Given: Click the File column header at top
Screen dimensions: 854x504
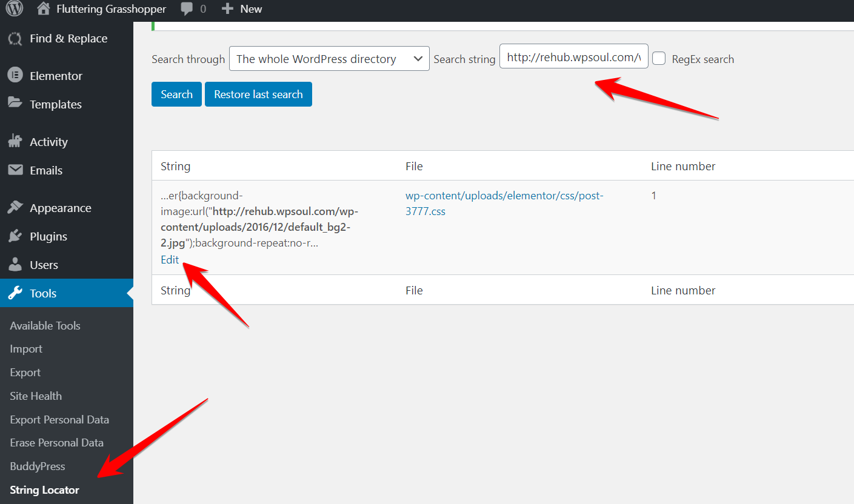Looking at the screenshot, I should coord(414,166).
